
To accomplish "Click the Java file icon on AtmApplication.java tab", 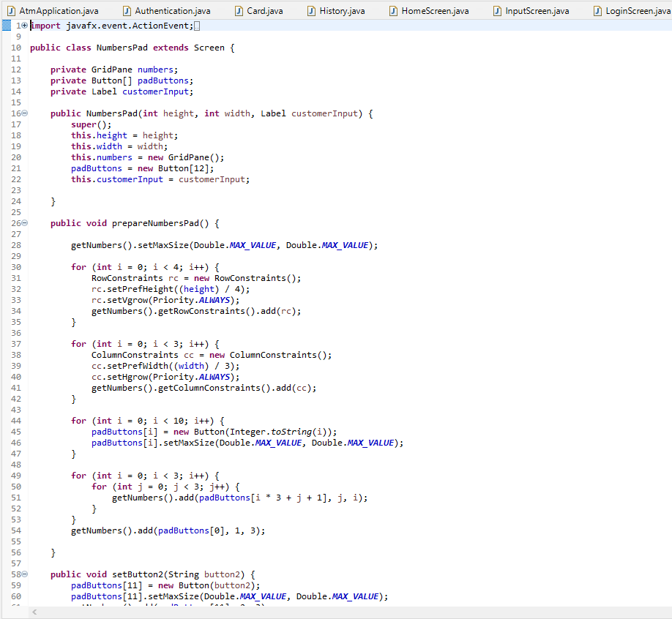I will (x=10, y=11).
